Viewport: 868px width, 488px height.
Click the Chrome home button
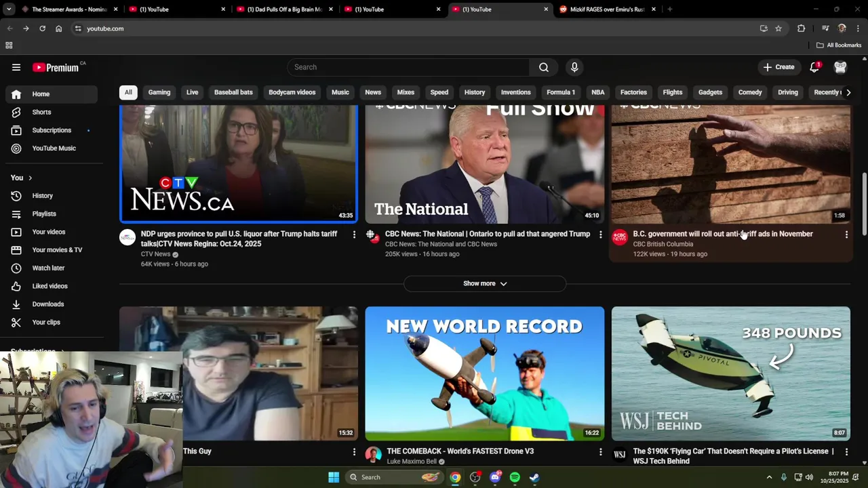coord(58,28)
